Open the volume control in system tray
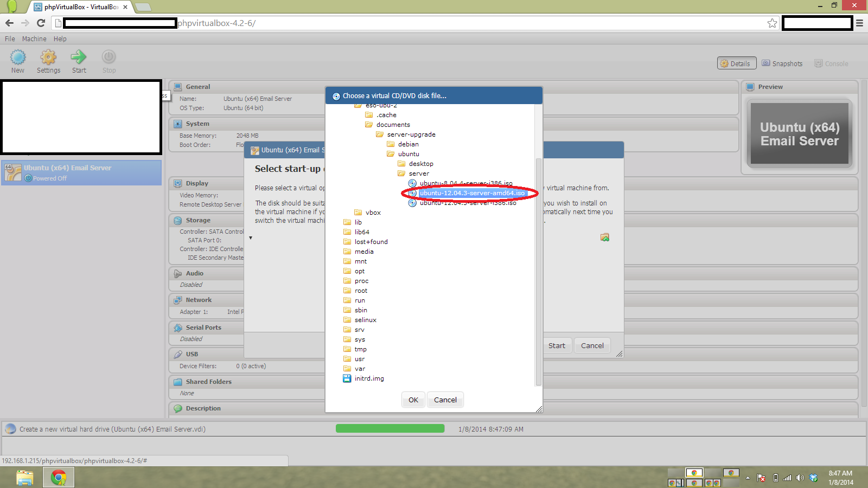The image size is (868, 488). (800, 478)
